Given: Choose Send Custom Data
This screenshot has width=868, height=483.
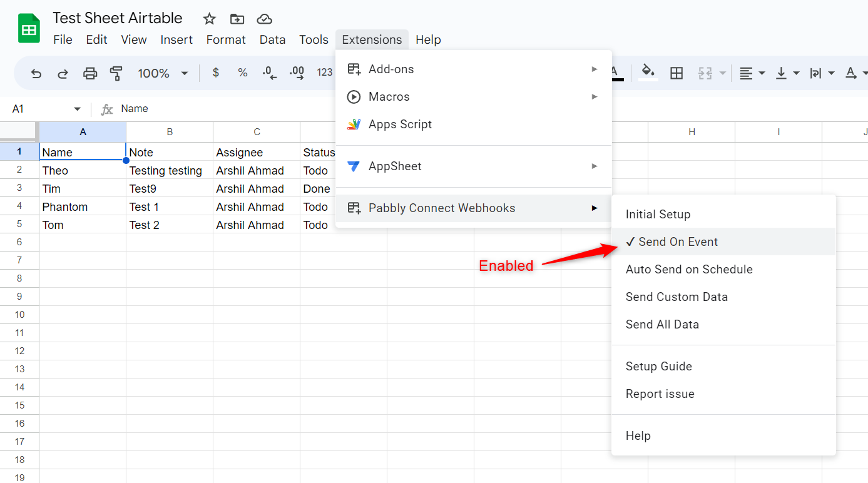Looking at the screenshot, I should point(723,297).
